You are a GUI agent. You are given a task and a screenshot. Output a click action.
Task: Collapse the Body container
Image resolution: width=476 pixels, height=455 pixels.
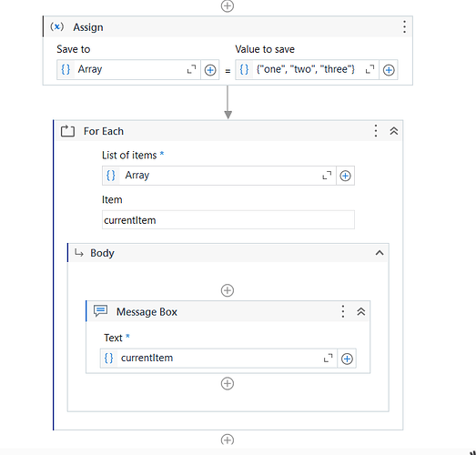click(380, 253)
